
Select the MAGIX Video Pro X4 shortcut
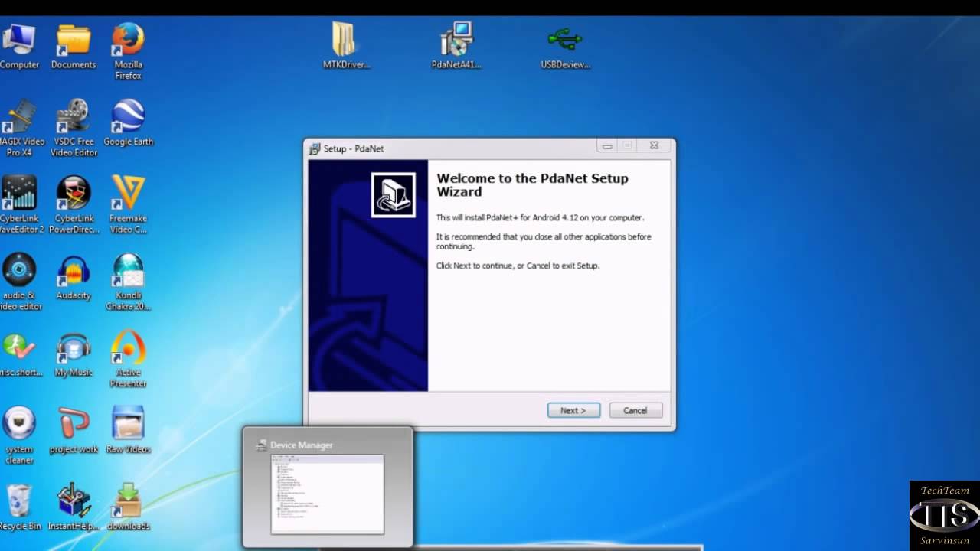[x=21, y=128]
